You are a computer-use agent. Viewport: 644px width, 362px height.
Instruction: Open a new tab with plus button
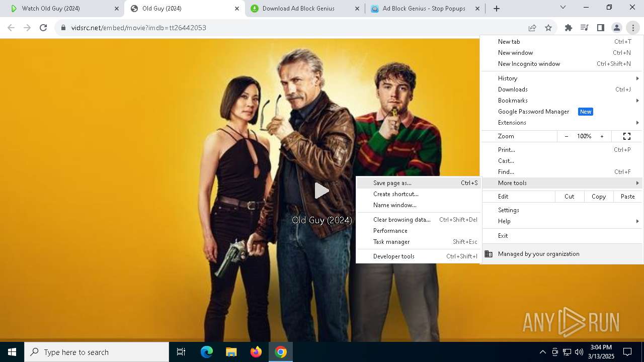[x=497, y=8]
